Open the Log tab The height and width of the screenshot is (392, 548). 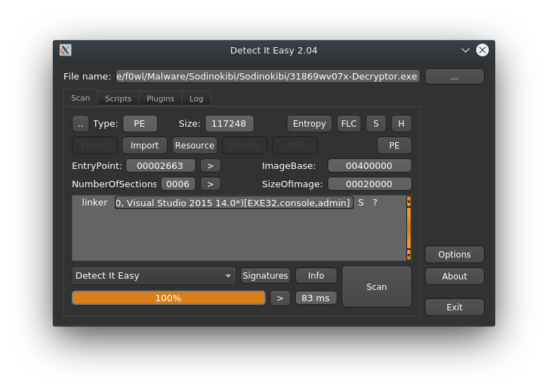click(x=197, y=99)
